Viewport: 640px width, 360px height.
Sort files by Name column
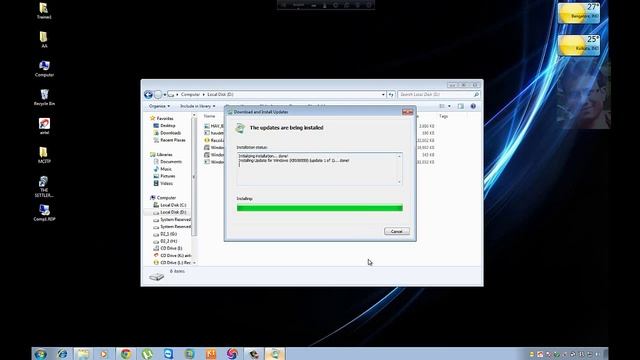click(x=209, y=116)
